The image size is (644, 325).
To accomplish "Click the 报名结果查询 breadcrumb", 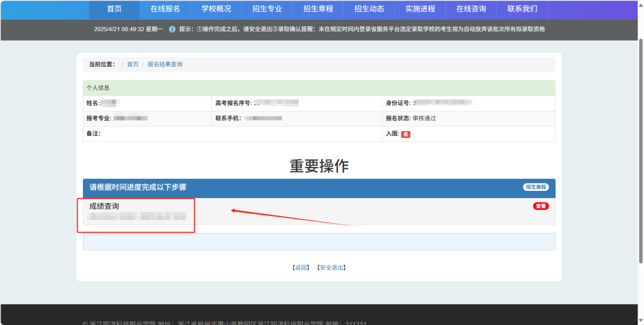I will click(x=165, y=64).
